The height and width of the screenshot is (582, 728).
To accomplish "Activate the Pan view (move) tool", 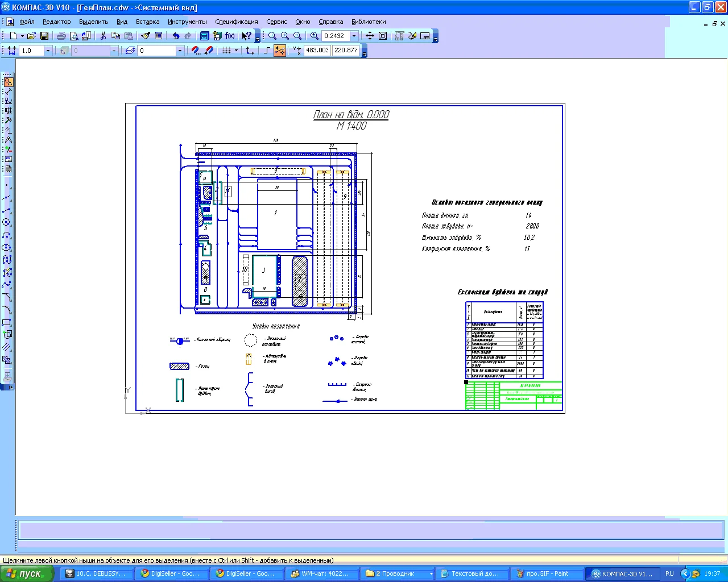I will 370,36.
